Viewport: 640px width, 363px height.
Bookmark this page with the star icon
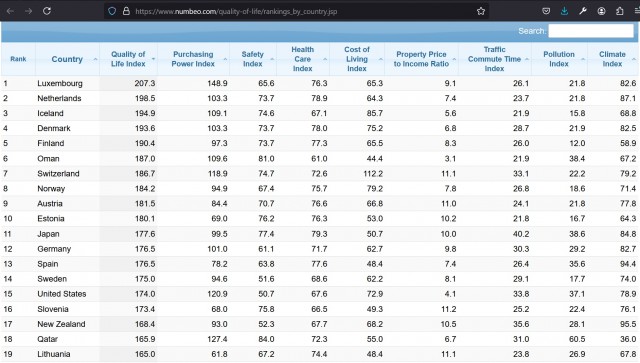click(x=481, y=11)
